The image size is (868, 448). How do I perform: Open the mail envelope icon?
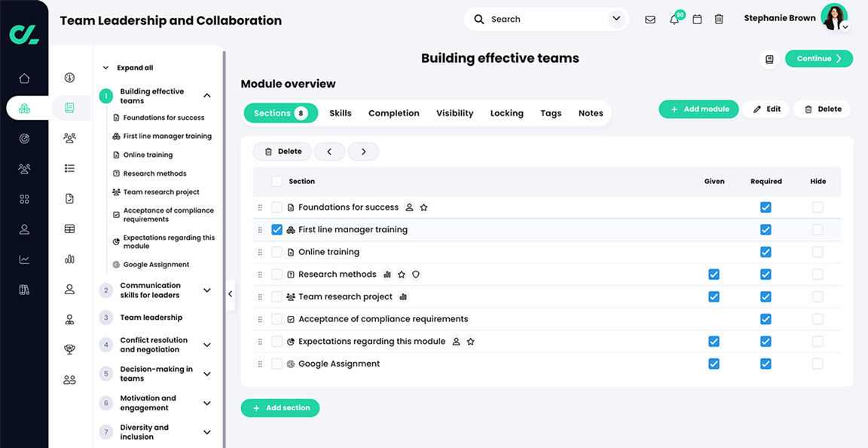pos(649,19)
